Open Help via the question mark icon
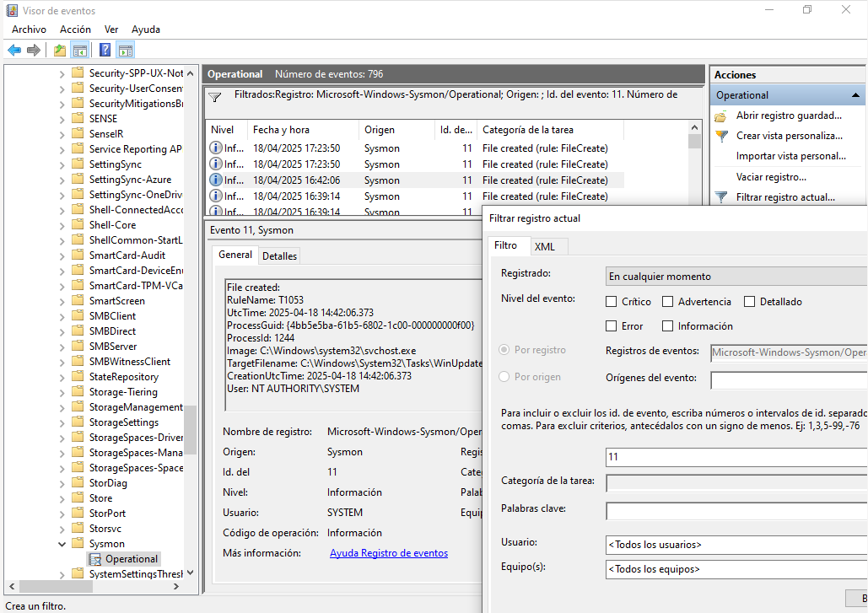868x613 pixels. [x=105, y=51]
